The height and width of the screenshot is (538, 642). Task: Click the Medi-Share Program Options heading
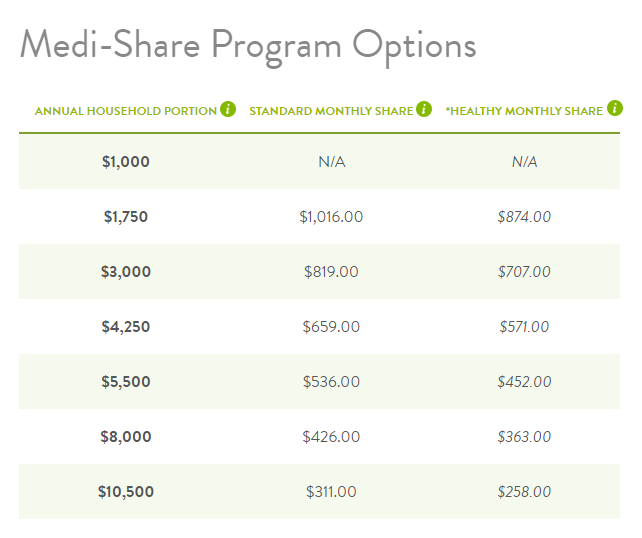point(248,46)
